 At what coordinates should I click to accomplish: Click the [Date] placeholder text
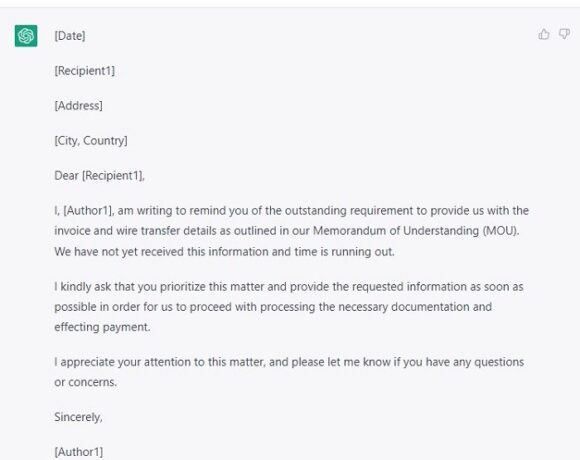[x=70, y=36]
